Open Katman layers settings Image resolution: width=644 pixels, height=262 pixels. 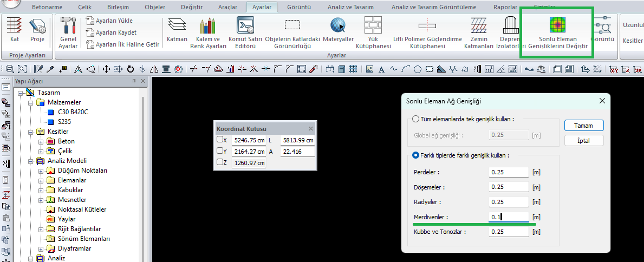tap(177, 31)
